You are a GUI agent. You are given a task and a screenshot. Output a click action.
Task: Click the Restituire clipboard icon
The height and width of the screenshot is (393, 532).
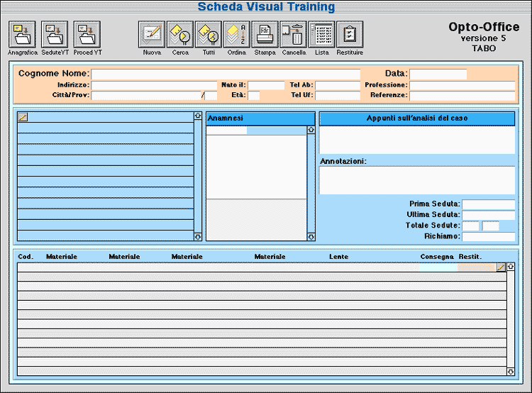pyautogui.click(x=350, y=34)
